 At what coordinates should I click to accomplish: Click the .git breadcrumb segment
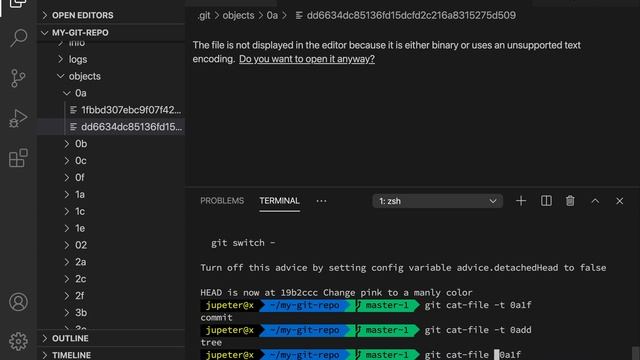pyautogui.click(x=204, y=16)
